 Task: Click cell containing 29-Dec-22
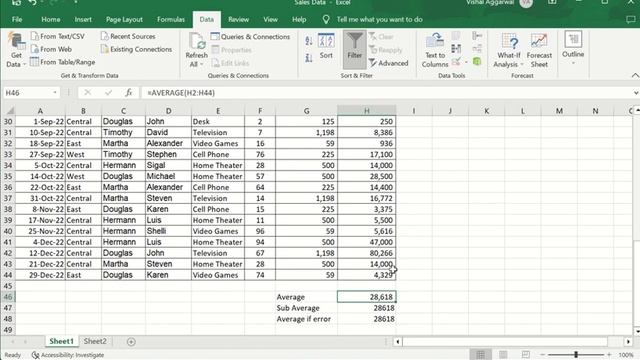coord(40,275)
